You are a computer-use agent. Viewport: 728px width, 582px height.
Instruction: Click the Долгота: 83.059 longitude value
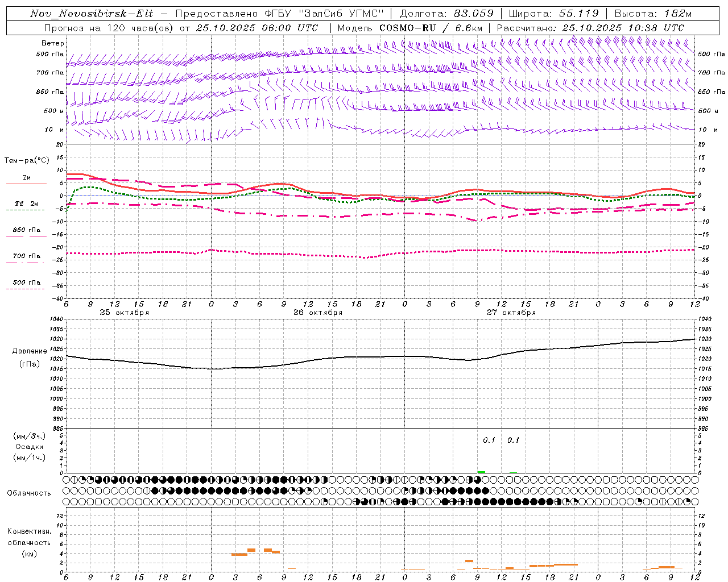447,14
